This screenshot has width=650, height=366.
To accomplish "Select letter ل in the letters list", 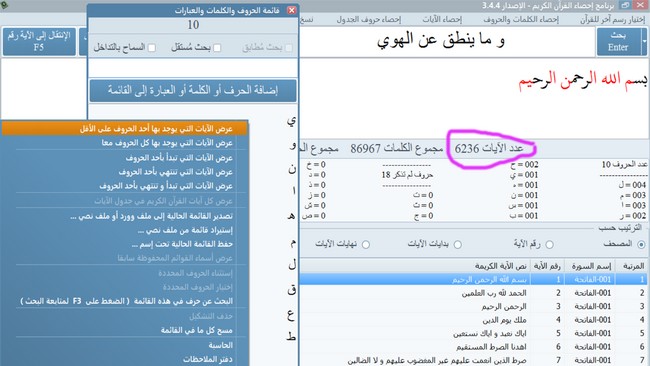I will click(x=292, y=264).
